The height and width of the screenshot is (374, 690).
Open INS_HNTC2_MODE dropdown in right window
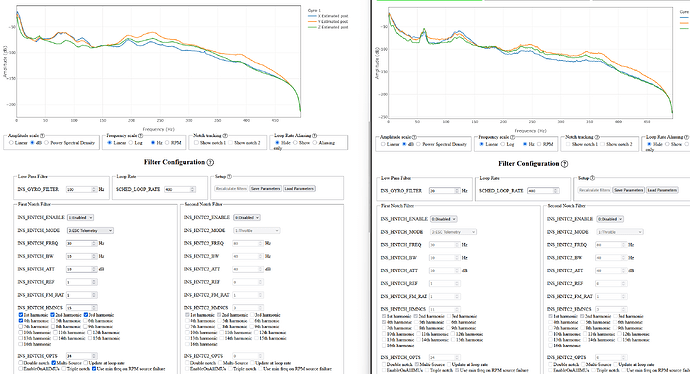pos(619,232)
